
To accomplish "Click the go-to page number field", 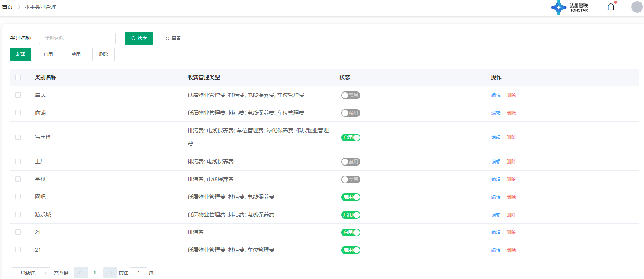I will coord(139,273).
